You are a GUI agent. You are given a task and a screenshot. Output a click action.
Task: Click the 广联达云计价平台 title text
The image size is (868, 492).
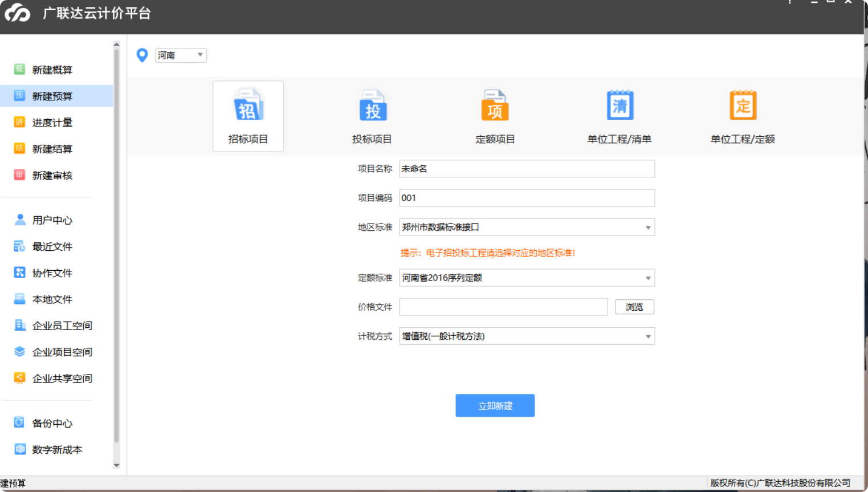pos(97,13)
